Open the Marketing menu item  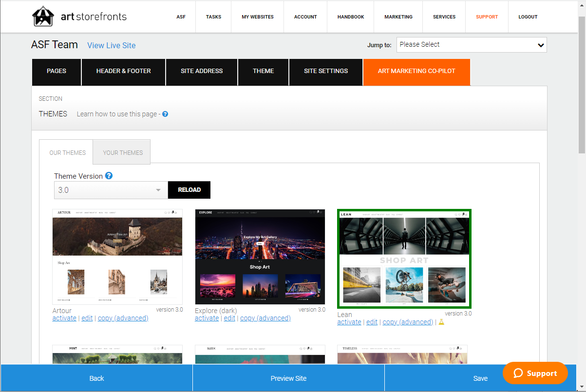click(398, 17)
